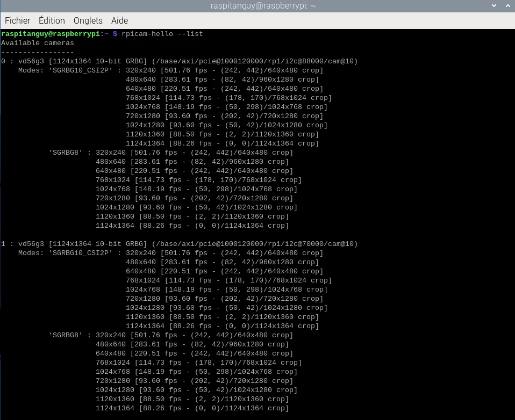Click camera 0 SGRBG10 480x640 283.61 fps line
Viewport: 515px width, 420px height.
click(x=223, y=79)
